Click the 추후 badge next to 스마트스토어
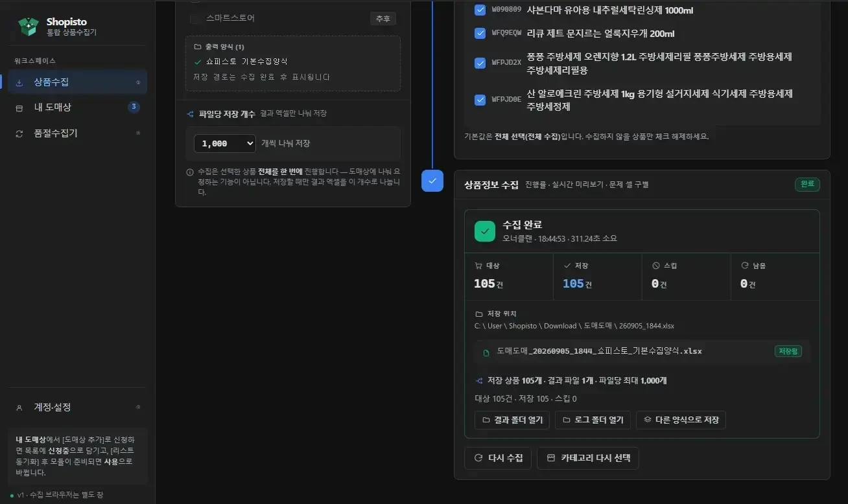 (383, 19)
